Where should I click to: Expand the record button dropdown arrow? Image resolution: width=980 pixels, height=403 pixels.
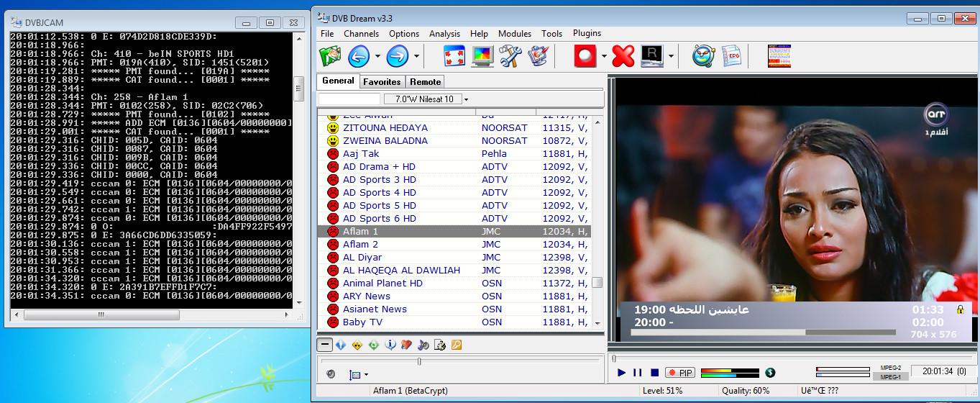point(603,56)
